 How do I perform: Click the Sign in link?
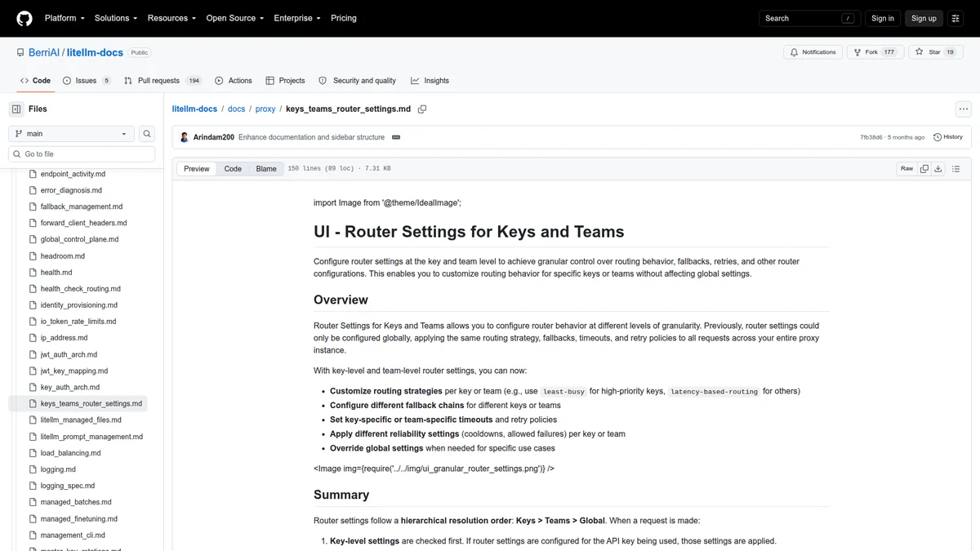click(x=883, y=18)
